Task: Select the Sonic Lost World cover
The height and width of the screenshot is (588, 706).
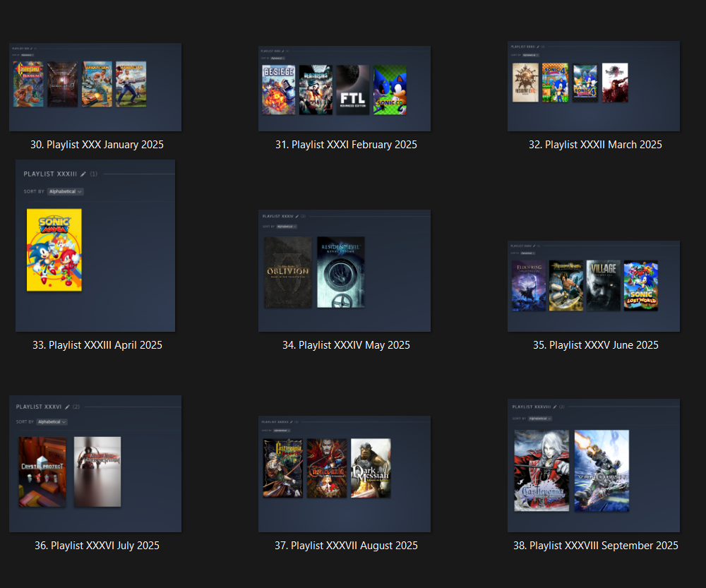Action: point(641,285)
